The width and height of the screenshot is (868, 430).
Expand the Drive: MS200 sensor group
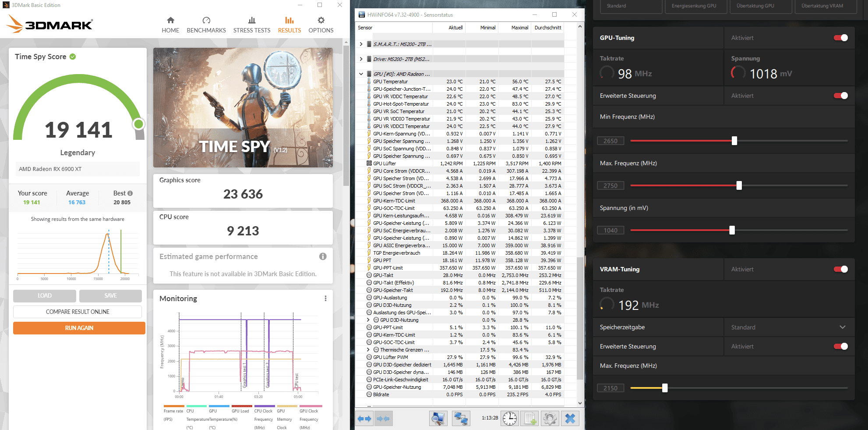click(x=361, y=59)
